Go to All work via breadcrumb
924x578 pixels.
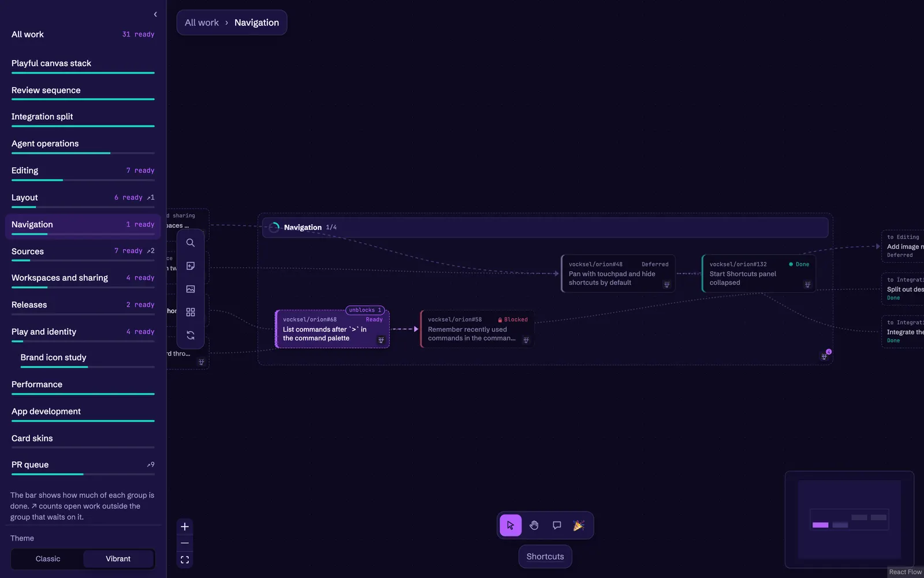pyautogui.click(x=202, y=23)
